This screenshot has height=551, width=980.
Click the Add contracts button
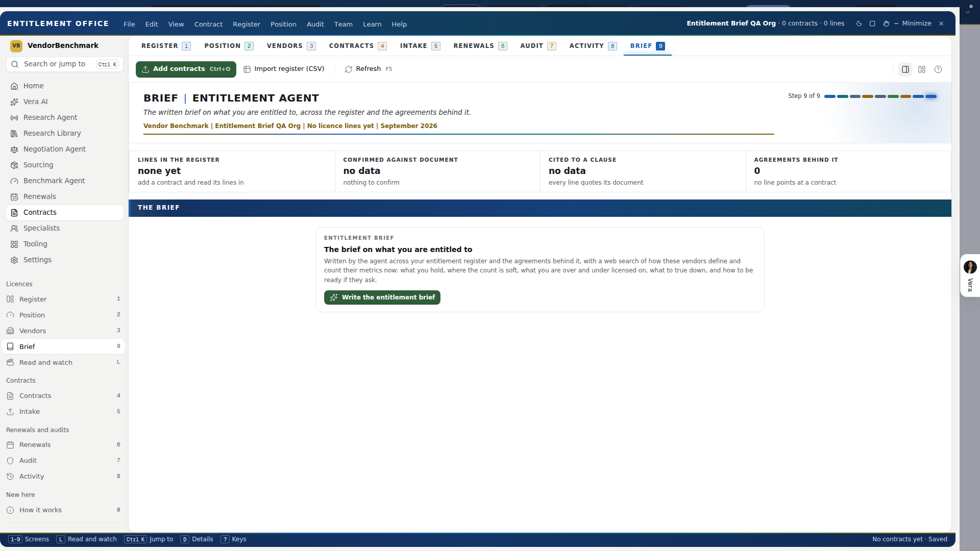point(186,69)
